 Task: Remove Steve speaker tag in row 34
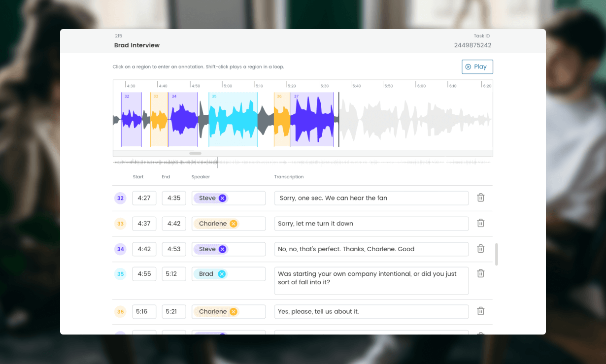(x=222, y=249)
